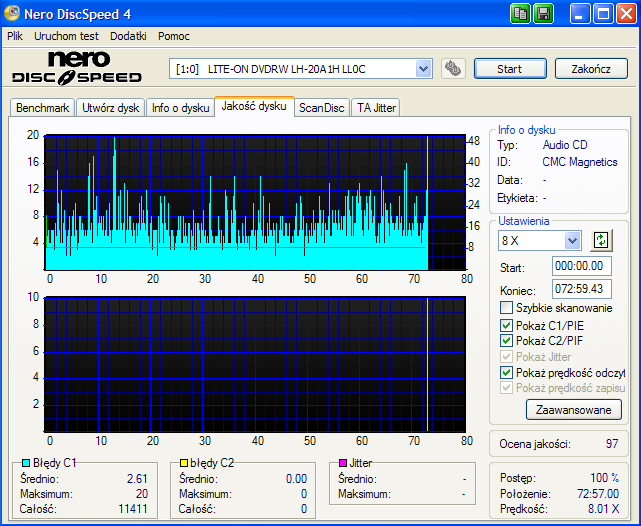
Task: Click the C2 Średnio value 0.00
Action: tap(296, 479)
